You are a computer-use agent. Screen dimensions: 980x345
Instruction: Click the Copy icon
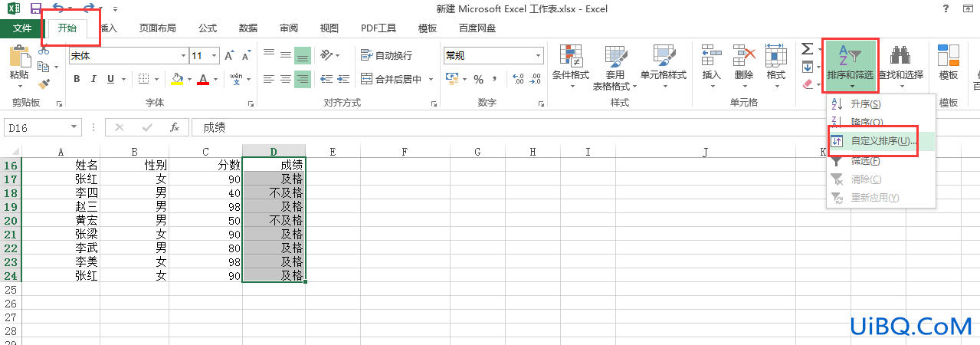click(x=44, y=67)
